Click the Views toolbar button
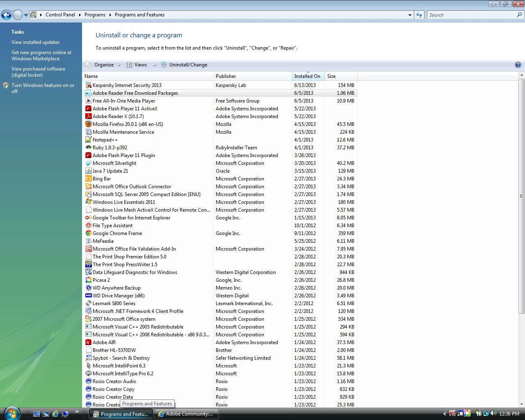The image size is (525, 420). (x=137, y=65)
